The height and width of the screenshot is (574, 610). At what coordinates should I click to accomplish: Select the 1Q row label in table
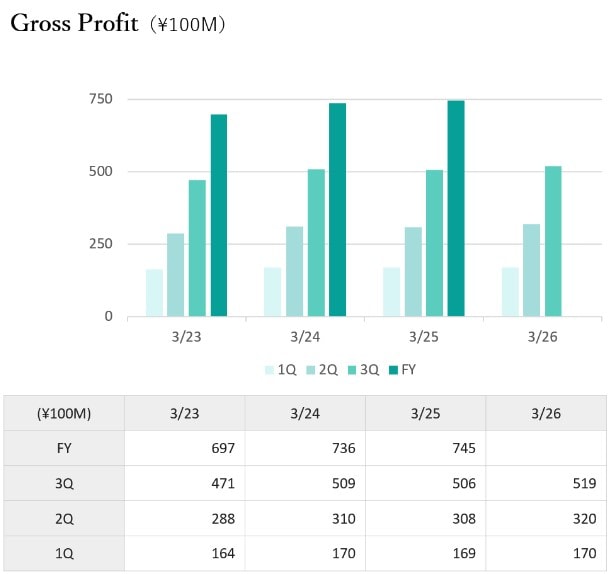[64, 553]
